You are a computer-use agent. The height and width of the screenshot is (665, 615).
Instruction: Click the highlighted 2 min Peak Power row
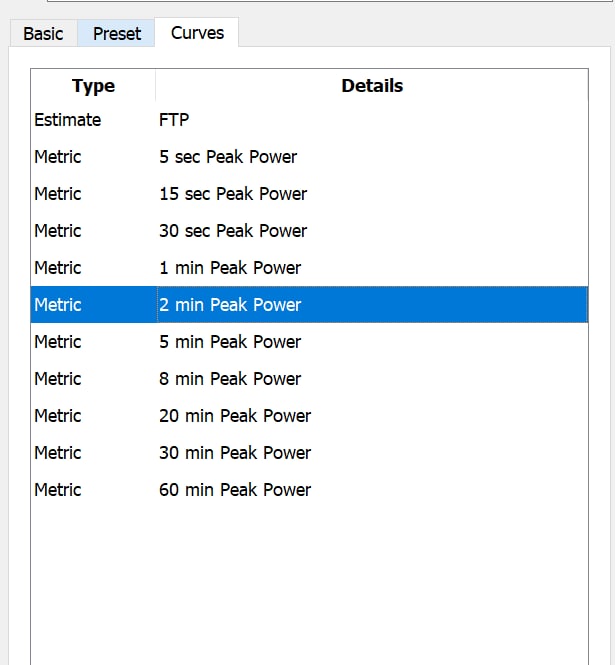(x=309, y=305)
